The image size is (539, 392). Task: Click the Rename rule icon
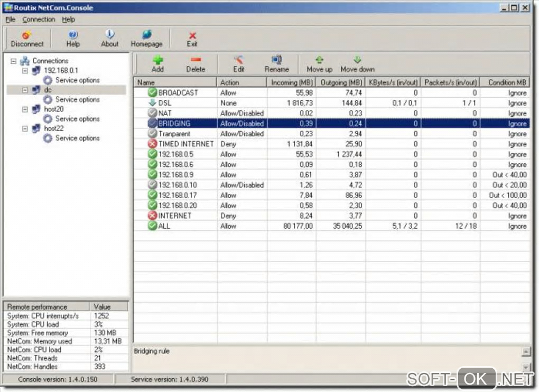point(277,60)
